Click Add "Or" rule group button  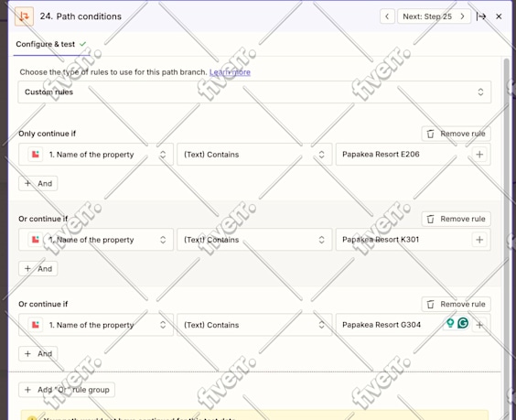click(67, 390)
